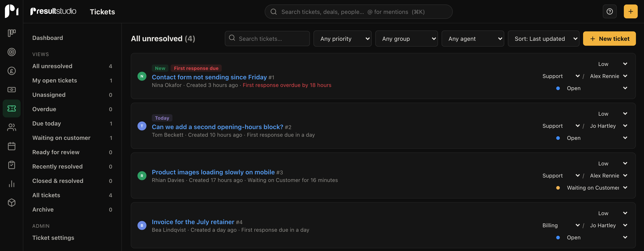Open the target goals icon in sidebar
644x251 pixels.
pos(11,52)
